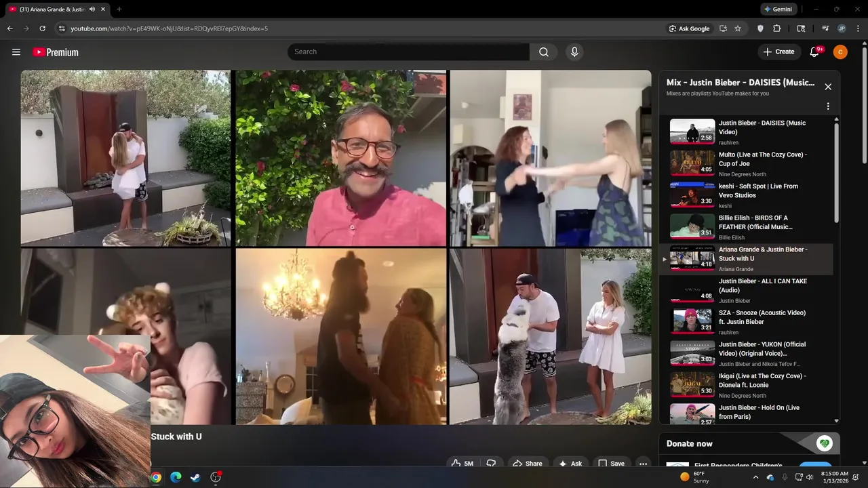Open the taskbar app with red badge

tap(216, 477)
